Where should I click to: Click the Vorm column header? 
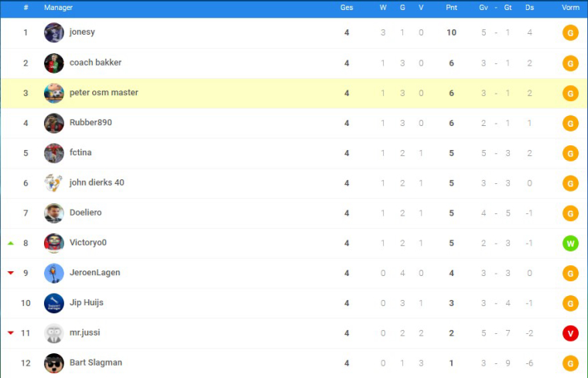click(x=570, y=8)
